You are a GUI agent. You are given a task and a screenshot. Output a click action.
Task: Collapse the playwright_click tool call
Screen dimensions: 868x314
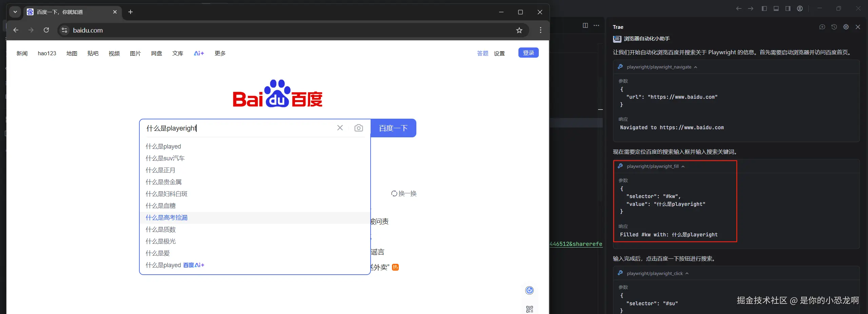(x=687, y=274)
